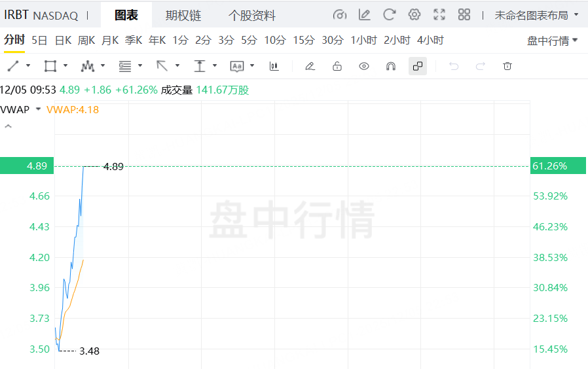Select 10分 interval
The width and height of the screenshot is (588, 369).
pos(275,40)
